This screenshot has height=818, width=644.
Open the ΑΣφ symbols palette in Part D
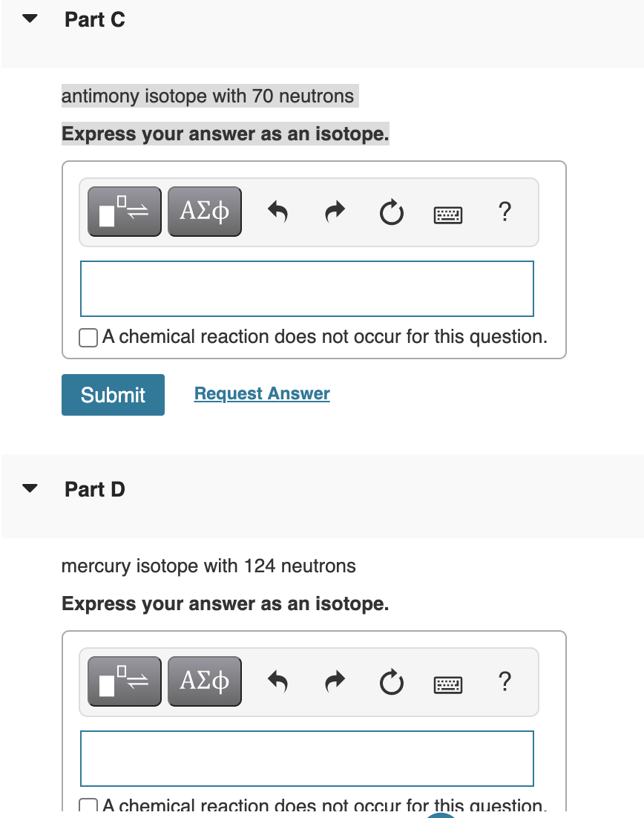coord(205,681)
